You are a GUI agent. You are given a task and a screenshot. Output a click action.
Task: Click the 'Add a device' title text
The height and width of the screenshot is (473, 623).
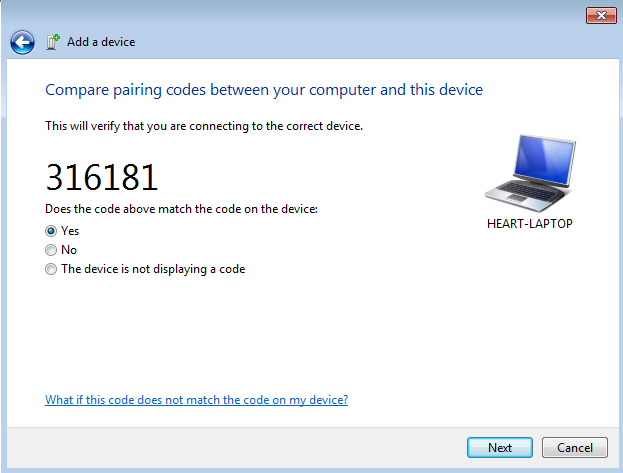(x=101, y=42)
